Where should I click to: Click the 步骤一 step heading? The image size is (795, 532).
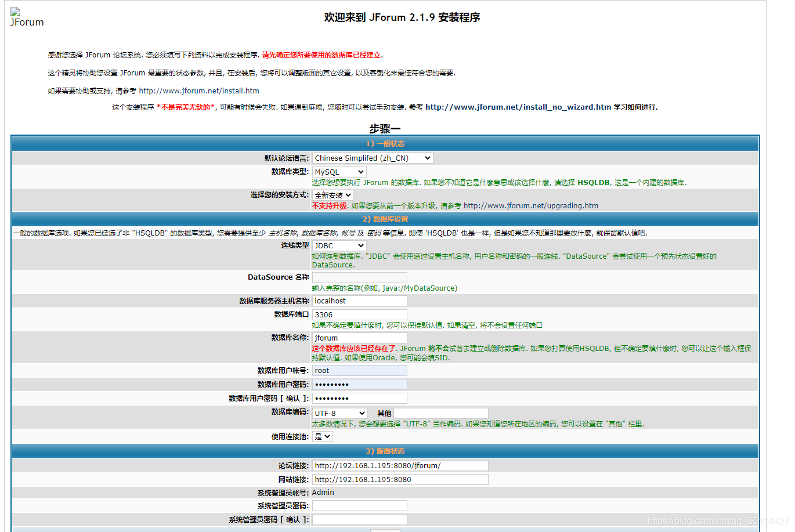[385, 128]
